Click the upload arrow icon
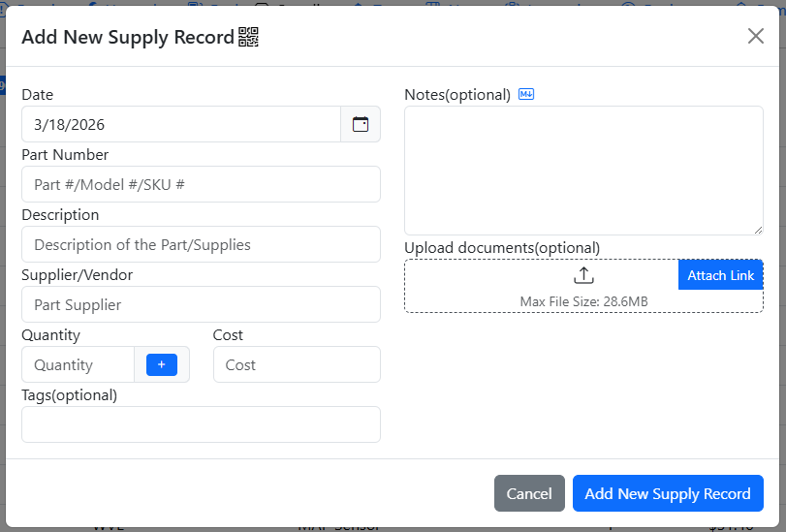Viewport: 786px width, 532px height. pos(583,275)
